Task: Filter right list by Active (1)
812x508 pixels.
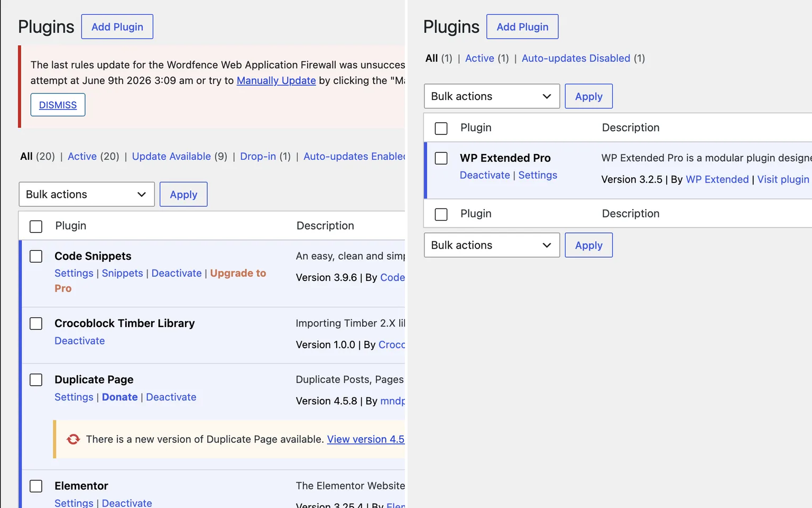Action: click(x=487, y=58)
